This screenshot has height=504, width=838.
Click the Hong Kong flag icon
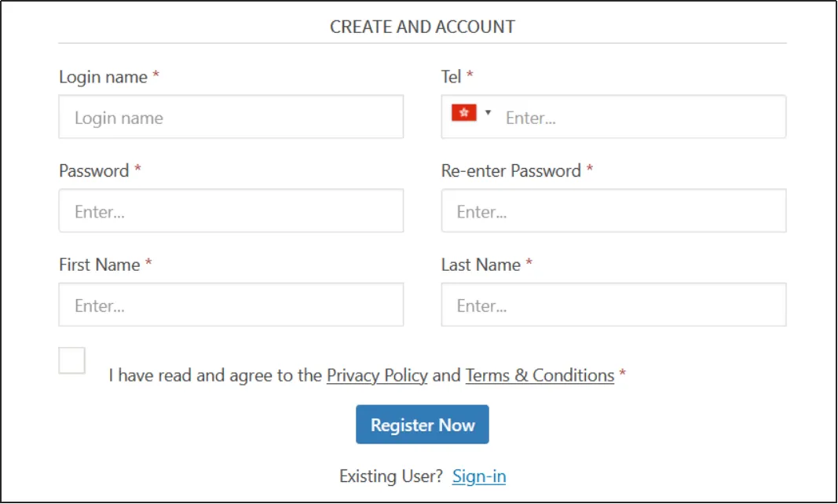pyautogui.click(x=463, y=113)
